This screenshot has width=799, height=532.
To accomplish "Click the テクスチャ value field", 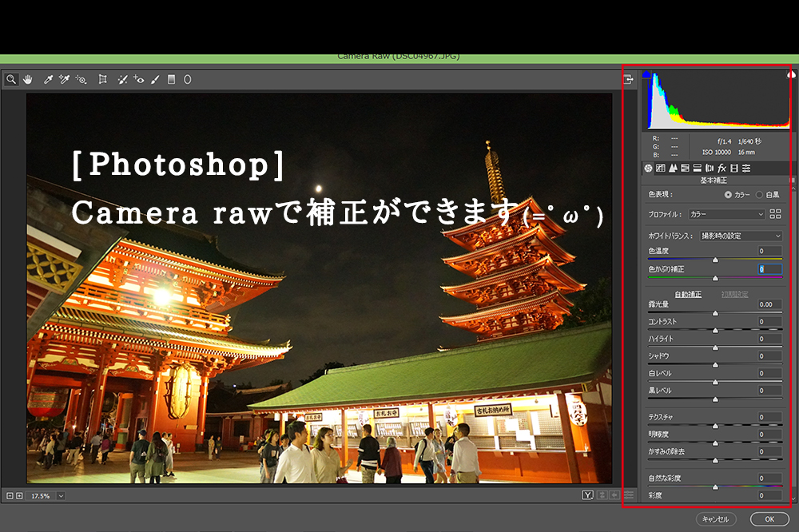I will point(770,417).
